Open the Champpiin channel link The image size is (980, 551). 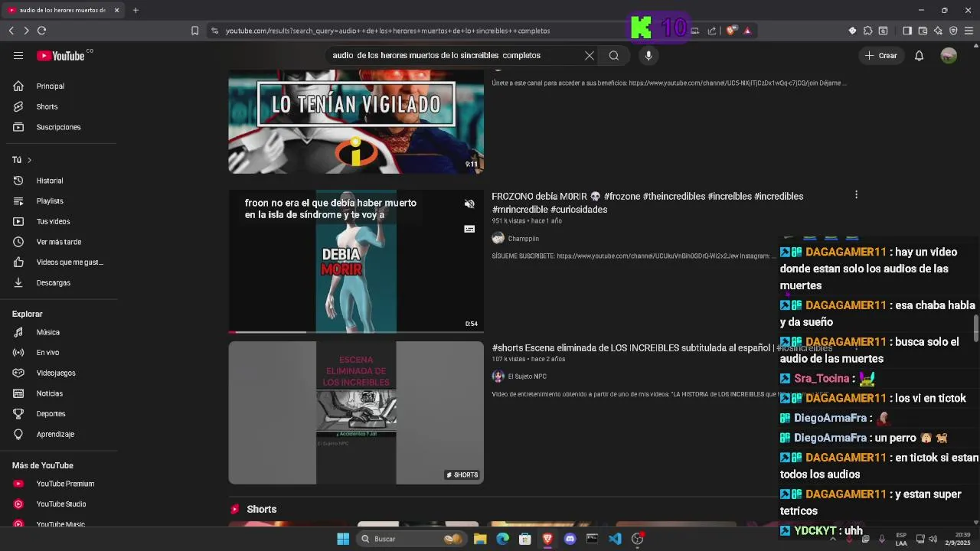click(x=523, y=239)
